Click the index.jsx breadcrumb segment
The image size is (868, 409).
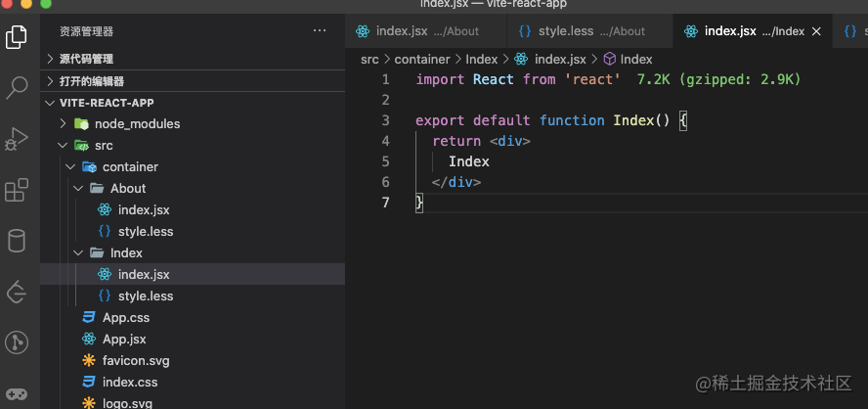[560, 59]
